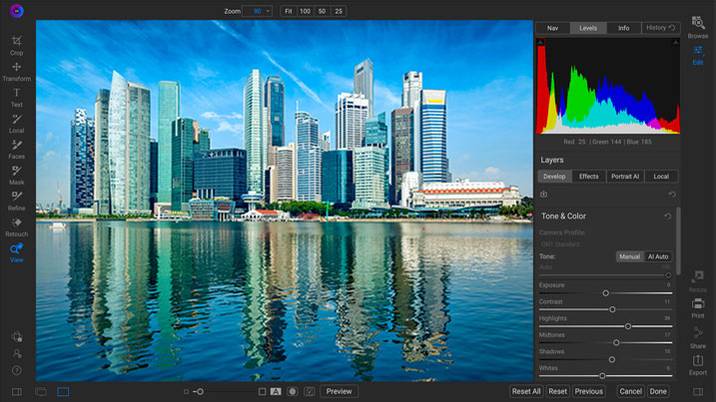The width and height of the screenshot is (716, 402).
Task: Click the Reset All button
Action: pyautogui.click(x=526, y=391)
